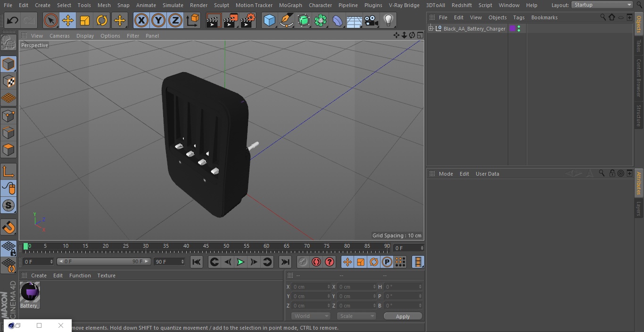
Task: Toggle viewport Solo mode
Action: pos(8,205)
